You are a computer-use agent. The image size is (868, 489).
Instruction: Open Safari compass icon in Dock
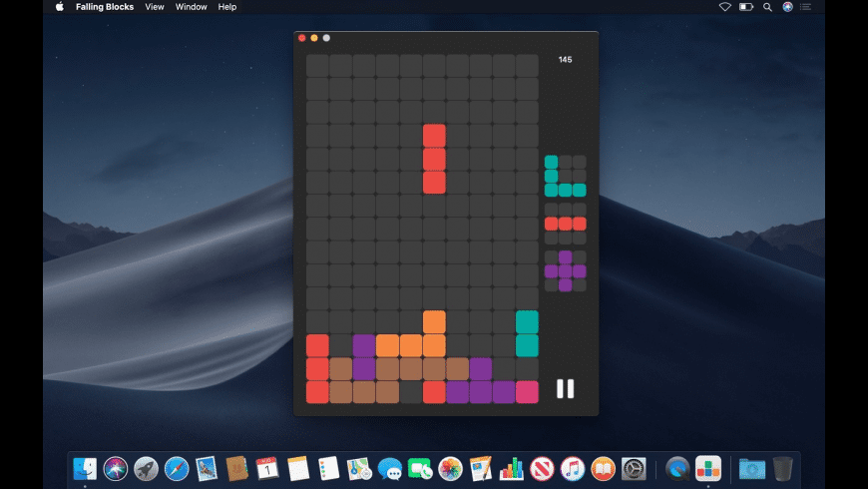click(177, 469)
